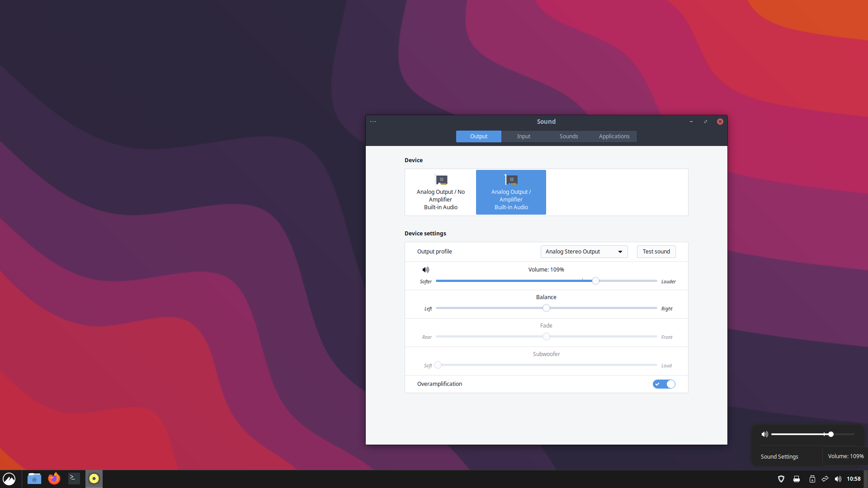Screen dimensions: 868x488
Task: Open the Analog Stereo Output dropdown menu
Action: pyautogui.click(x=584, y=251)
